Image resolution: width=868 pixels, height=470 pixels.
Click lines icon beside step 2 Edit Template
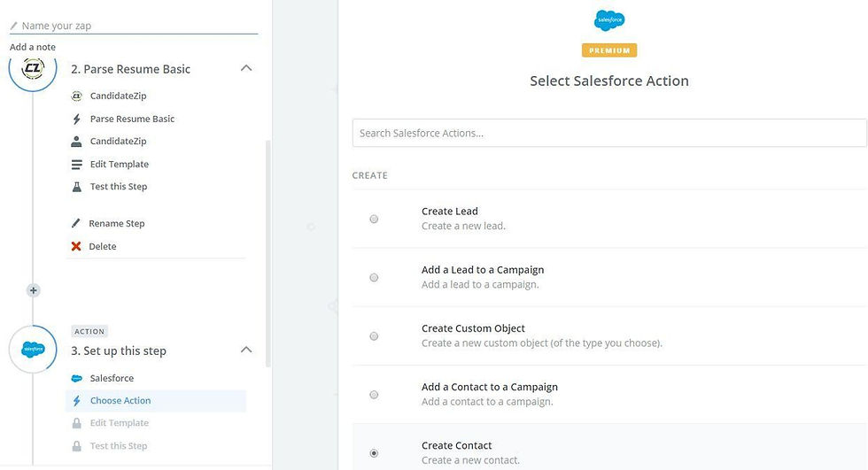pyautogui.click(x=76, y=165)
